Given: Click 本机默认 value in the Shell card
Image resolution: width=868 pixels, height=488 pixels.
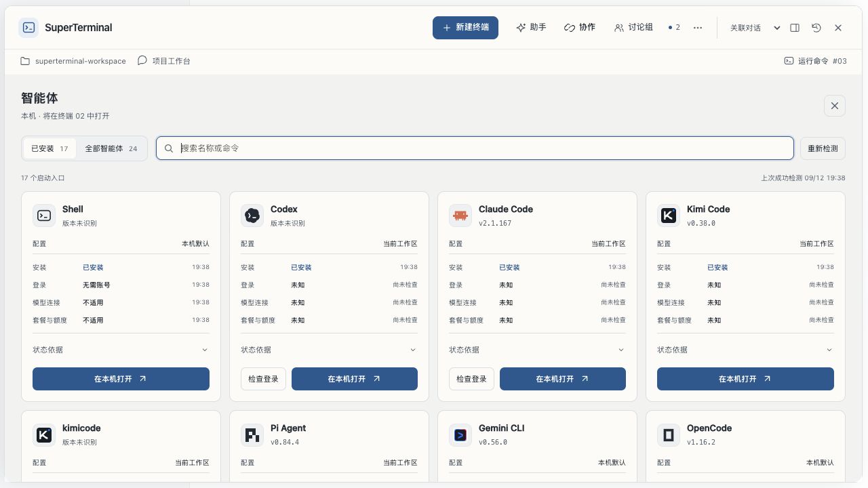Looking at the screenshot, I should coord(195,243).
